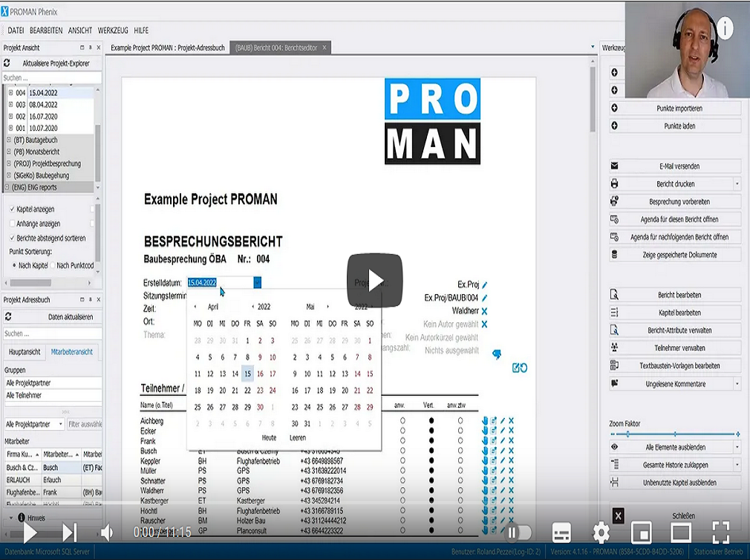Click the Bericht drucken printer icon
750x560 pixels.
(614, 183)
